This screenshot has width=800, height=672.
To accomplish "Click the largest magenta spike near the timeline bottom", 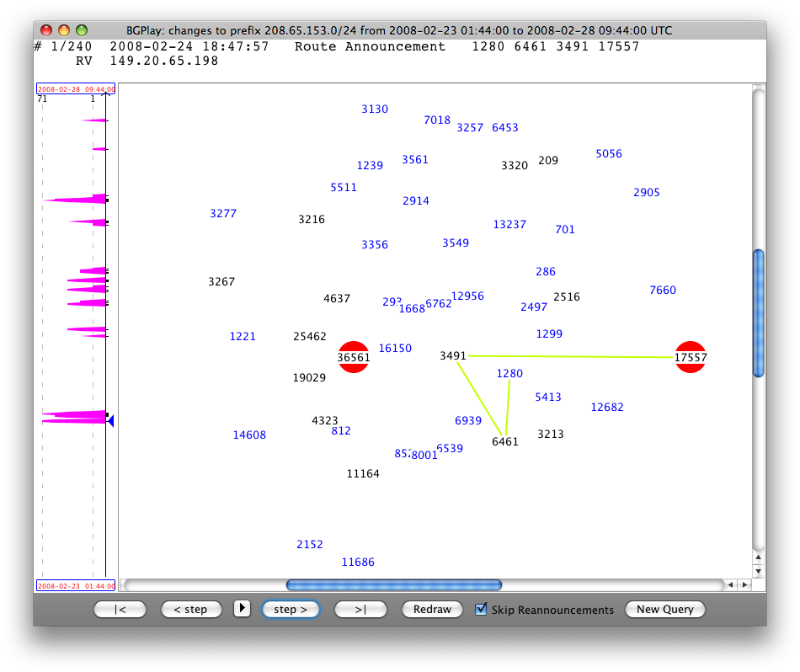I will [76, 415].
